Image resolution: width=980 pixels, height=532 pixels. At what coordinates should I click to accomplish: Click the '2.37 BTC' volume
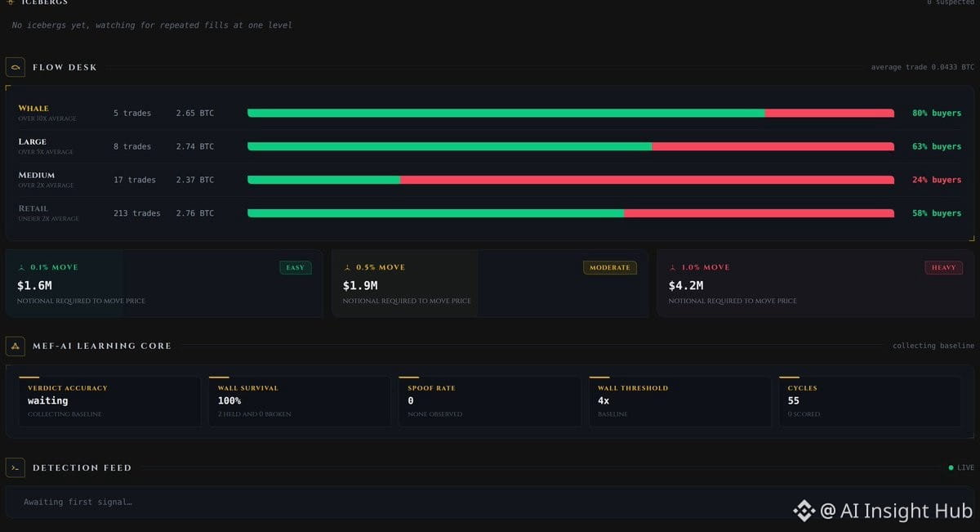[195, 180]
